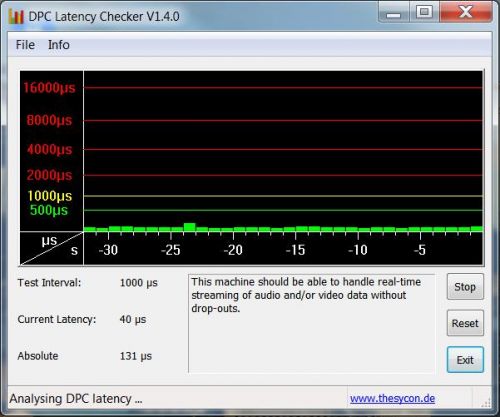Click the yellow 1000µs scale label
This screenshot has height=417, width=500.
50,196
